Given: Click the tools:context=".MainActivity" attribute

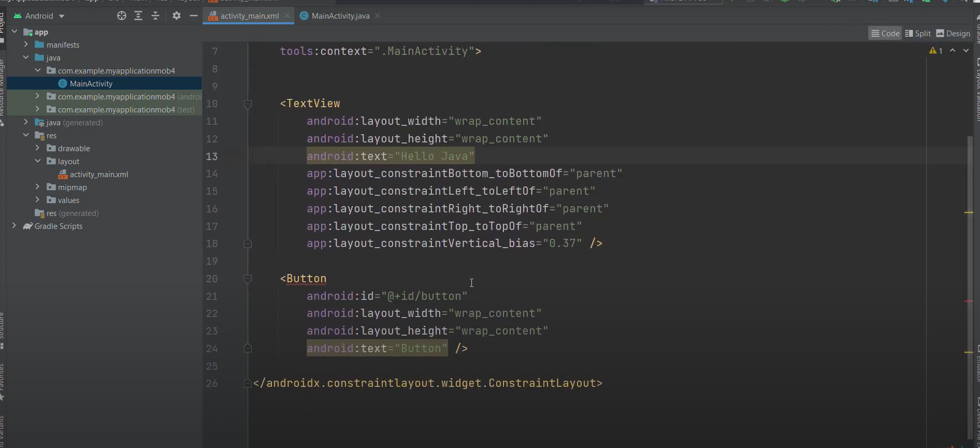Looking at the screenshot, I should 377,51.
